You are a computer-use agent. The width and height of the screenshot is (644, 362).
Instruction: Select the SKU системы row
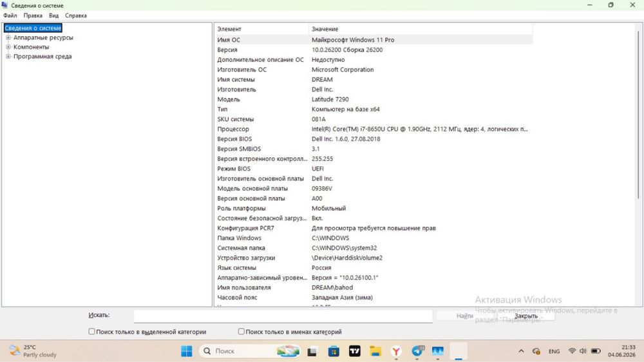click(x=374, y=119)
